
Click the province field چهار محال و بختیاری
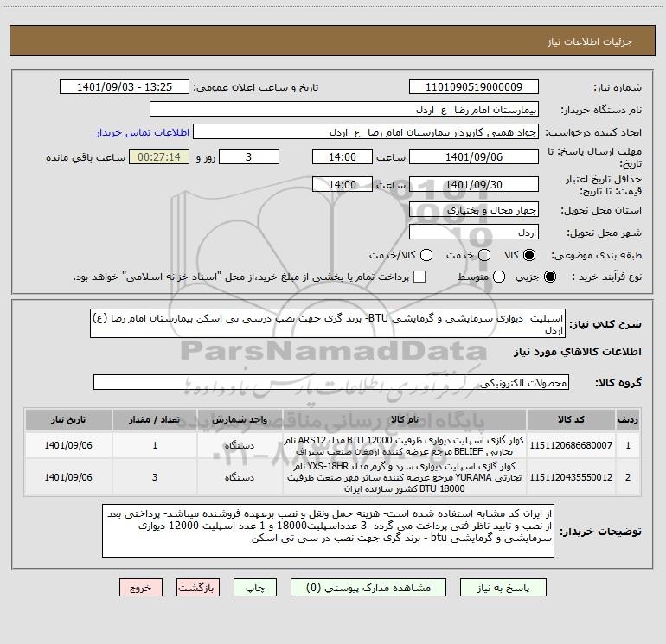[x=474, y=209]
